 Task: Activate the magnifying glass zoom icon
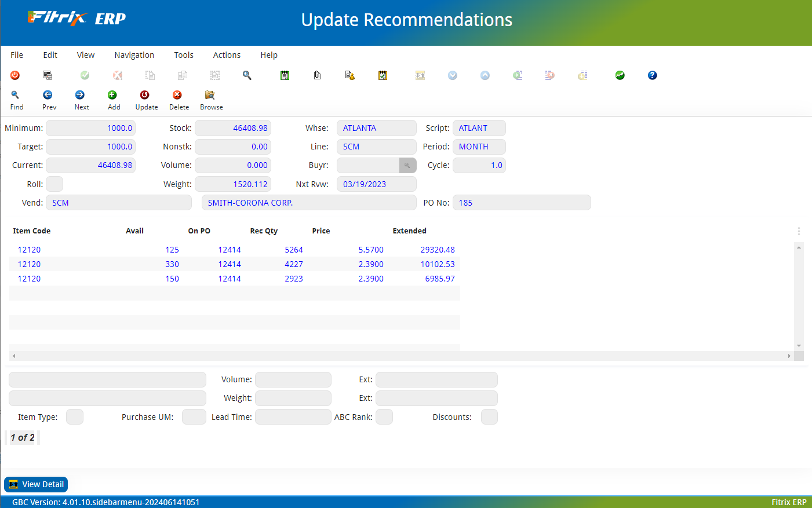(246, 75)
